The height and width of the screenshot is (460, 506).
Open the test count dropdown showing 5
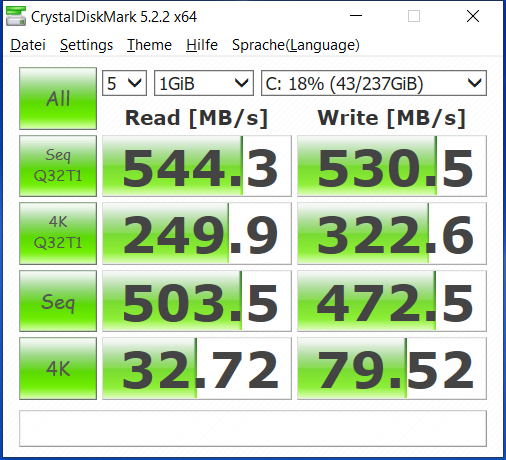(x=124, y=83)
